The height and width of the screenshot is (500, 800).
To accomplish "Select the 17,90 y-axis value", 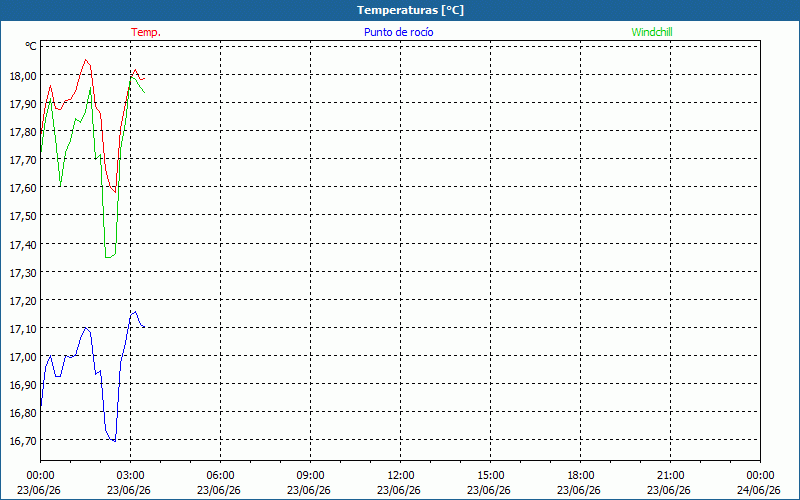I will (23, 104).
